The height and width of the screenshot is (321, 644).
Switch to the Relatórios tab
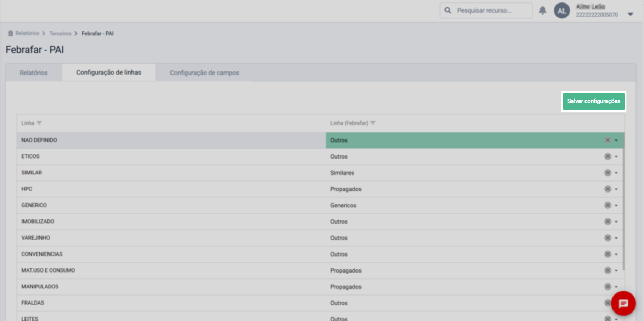point(34,73)
